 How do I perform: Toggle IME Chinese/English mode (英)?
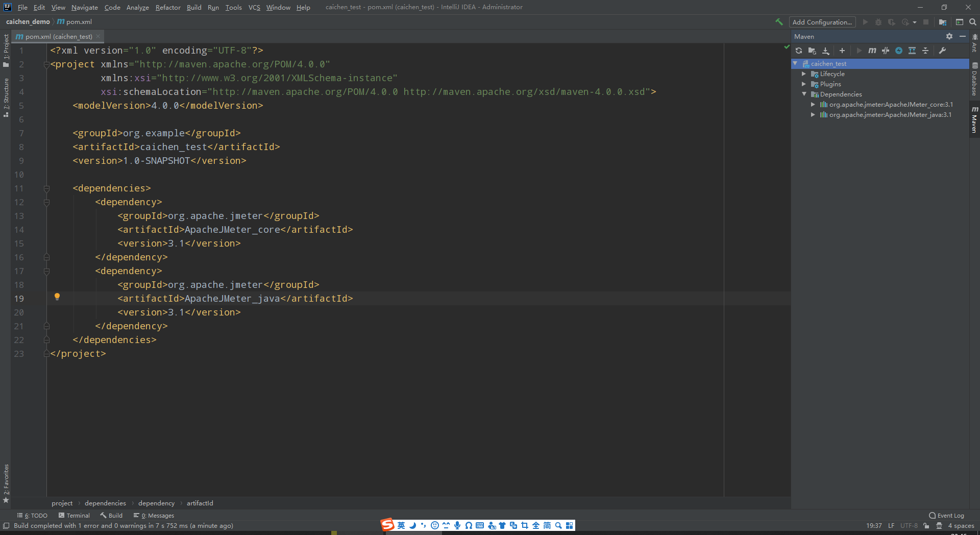point(401,525)
